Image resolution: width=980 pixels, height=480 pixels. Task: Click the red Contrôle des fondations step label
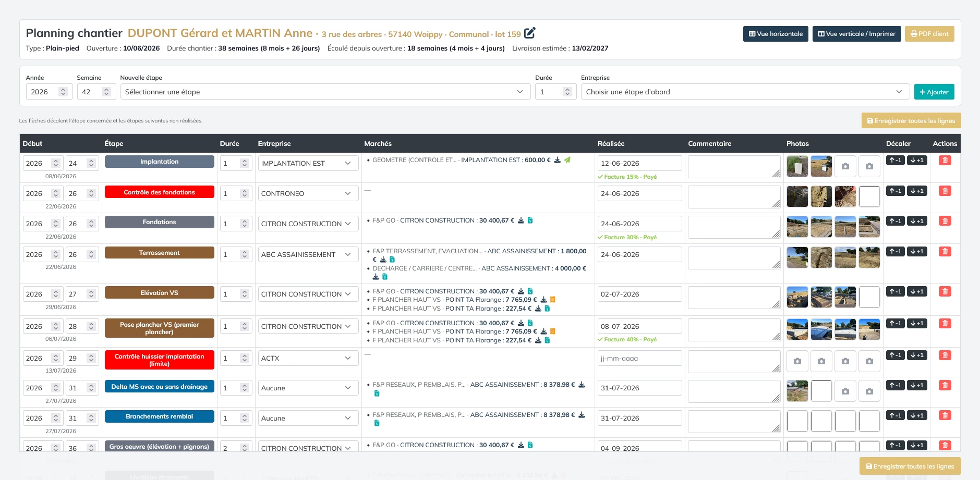160,192
